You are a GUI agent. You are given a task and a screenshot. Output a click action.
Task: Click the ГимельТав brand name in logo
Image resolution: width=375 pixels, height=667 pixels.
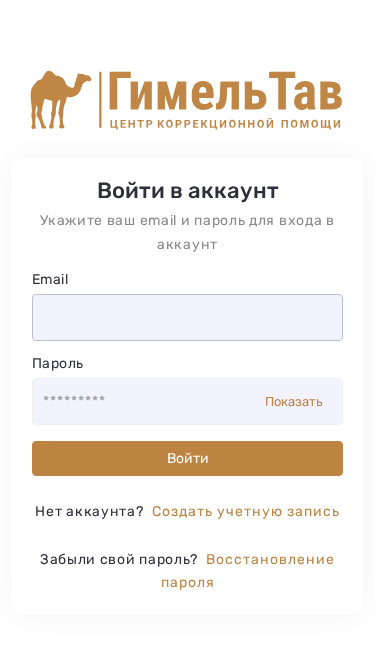click(x=225, y=92)
